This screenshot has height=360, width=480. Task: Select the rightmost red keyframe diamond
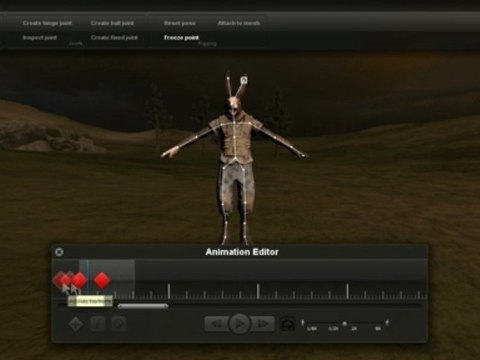tap(102, 280)
